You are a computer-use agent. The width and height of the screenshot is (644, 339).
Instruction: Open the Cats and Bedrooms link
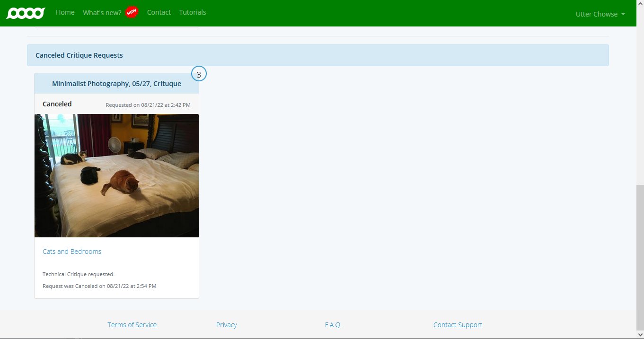[x=72, y=252]
